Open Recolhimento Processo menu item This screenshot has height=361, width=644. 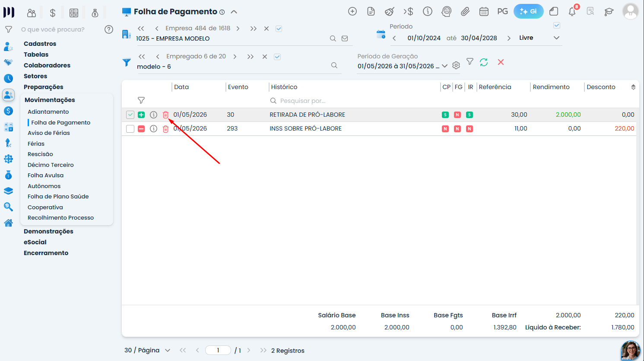click(x=60, y=217)
